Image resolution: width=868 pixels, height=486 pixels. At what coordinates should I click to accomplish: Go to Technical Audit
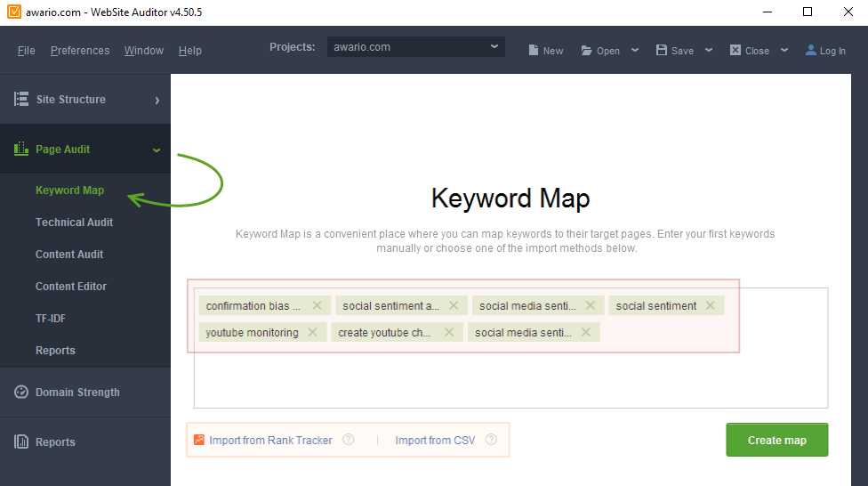pyautogui.click(x=74, y=223)
